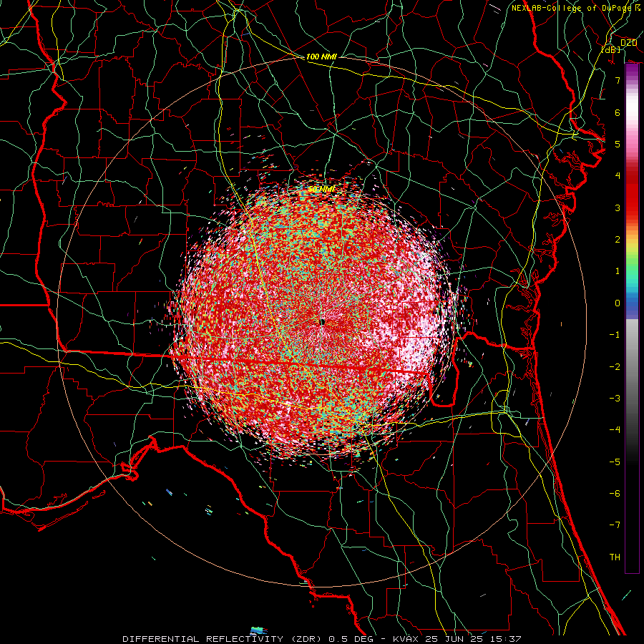Screen dimensions: 644x644
Task: Click the -1 value on the color scale
Action: 615,335
